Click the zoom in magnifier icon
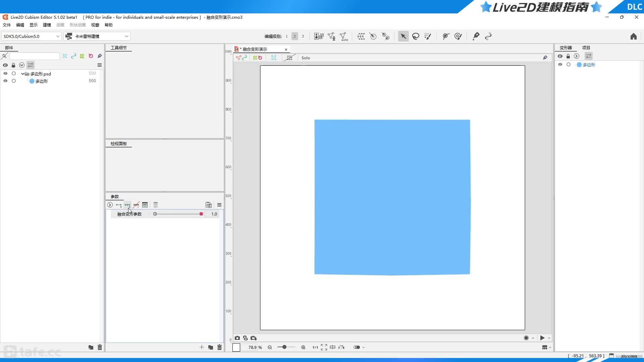644x362 pixels. (303, 347)
